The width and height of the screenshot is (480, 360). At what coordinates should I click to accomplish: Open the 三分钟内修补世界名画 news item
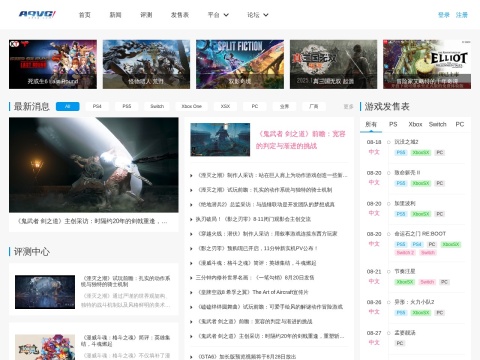point(255,278)
